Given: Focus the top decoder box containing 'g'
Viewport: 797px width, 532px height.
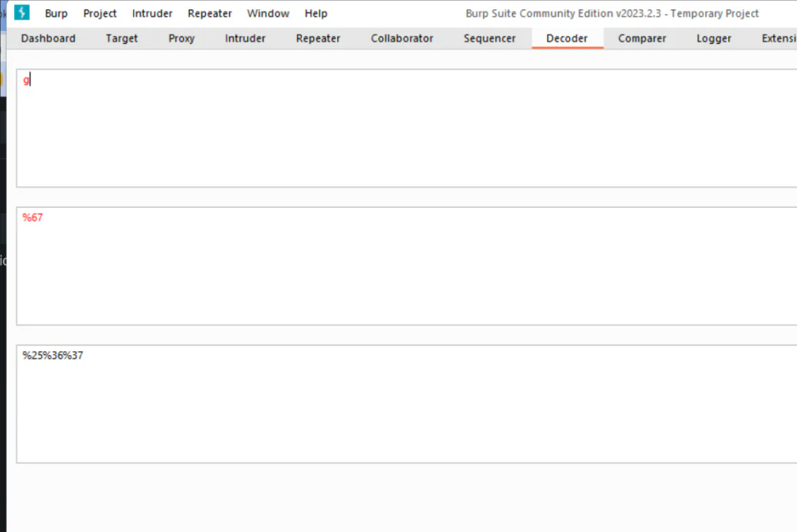Looking at the screenshot, I should point(405,128).
